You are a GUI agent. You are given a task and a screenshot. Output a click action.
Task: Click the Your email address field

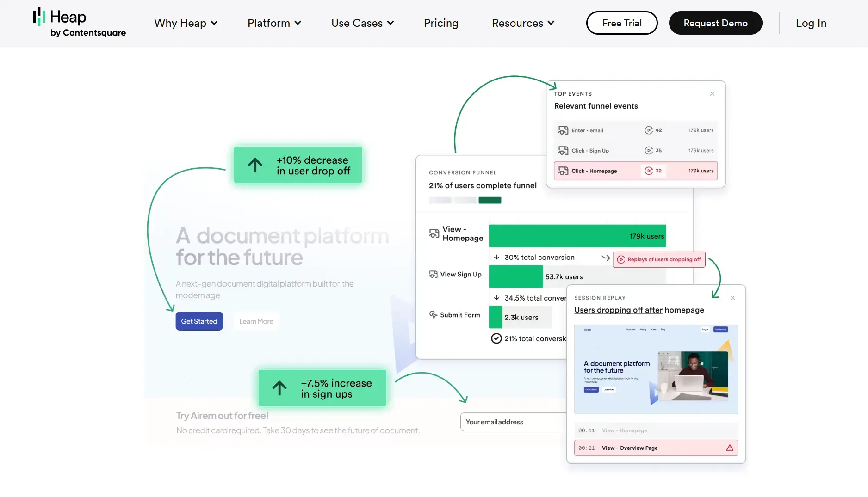point(514,422)
